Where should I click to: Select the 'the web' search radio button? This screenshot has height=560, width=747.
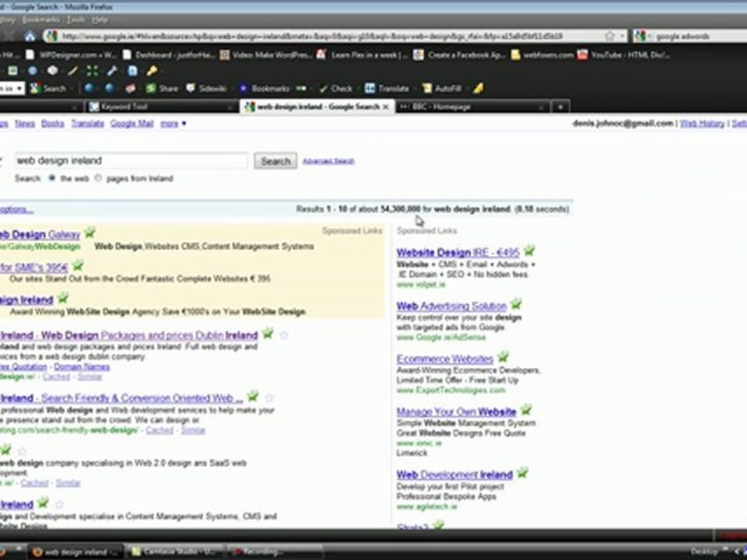pos(52,178)
